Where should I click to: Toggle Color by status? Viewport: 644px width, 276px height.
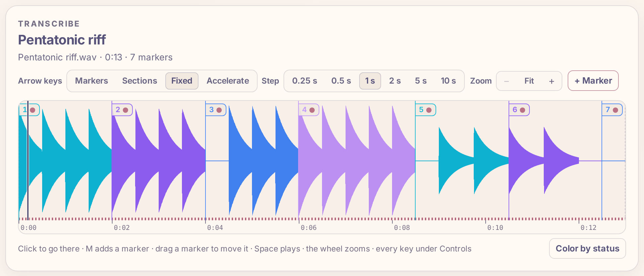pyautogui.click(x=587, y=248)
